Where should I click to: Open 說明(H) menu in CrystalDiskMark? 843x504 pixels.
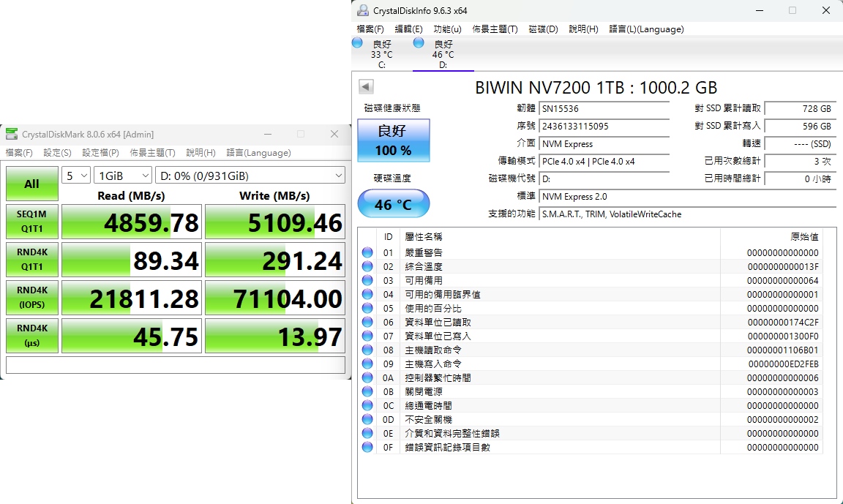click(201, 153)
